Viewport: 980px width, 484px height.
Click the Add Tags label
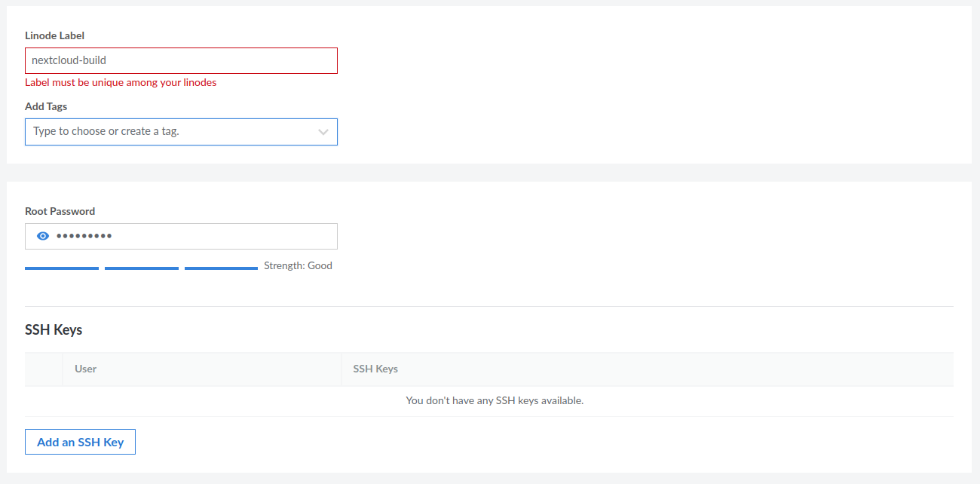click(46, 106)
